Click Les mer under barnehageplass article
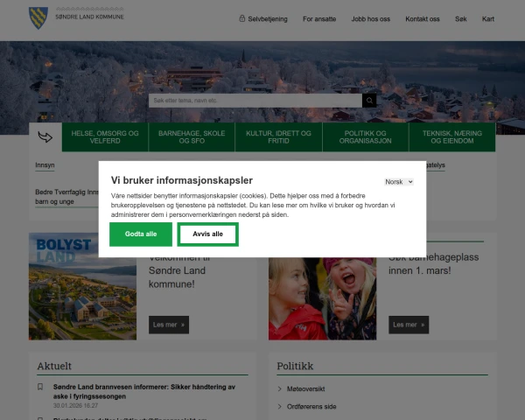 point(409,325)
